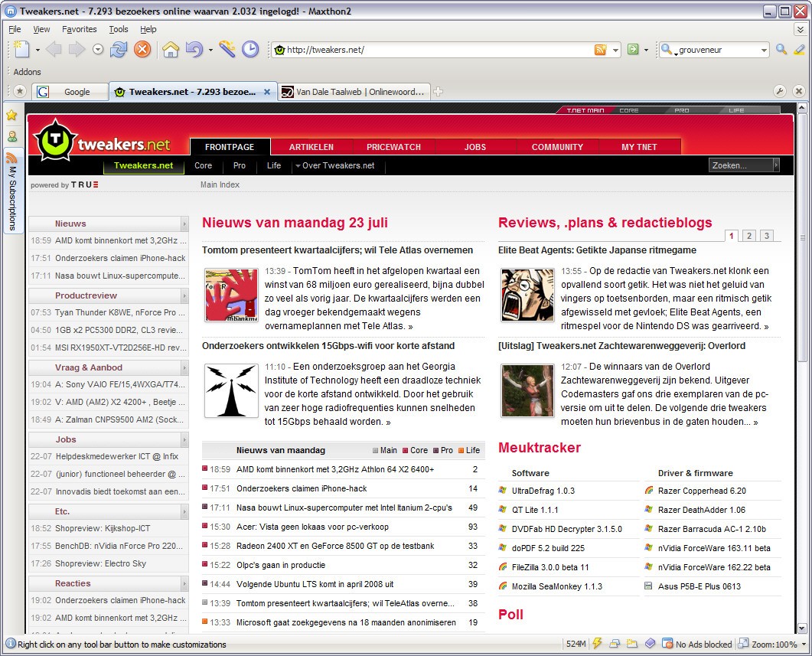This screenshot has height=656, width=812.
Task: Open the PRICEWATCH site tab
Action: click(393, 146)
